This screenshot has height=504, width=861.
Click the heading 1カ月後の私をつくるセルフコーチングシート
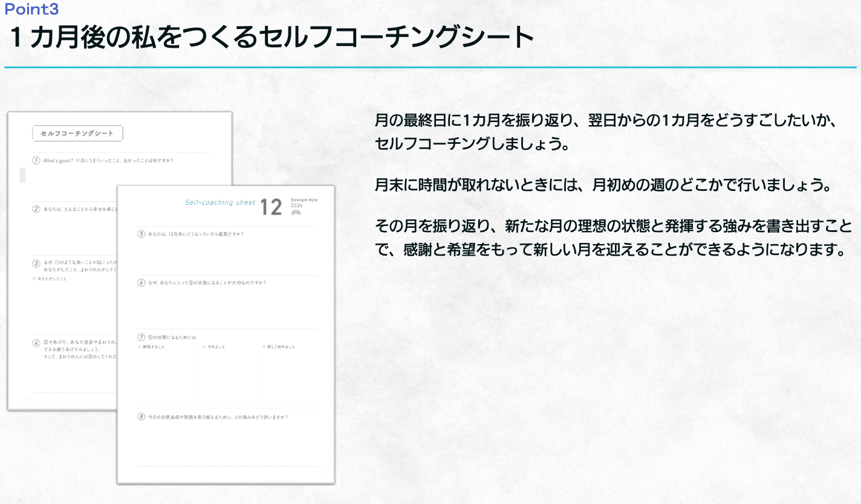pyautogui.click(x=272, y=39)
